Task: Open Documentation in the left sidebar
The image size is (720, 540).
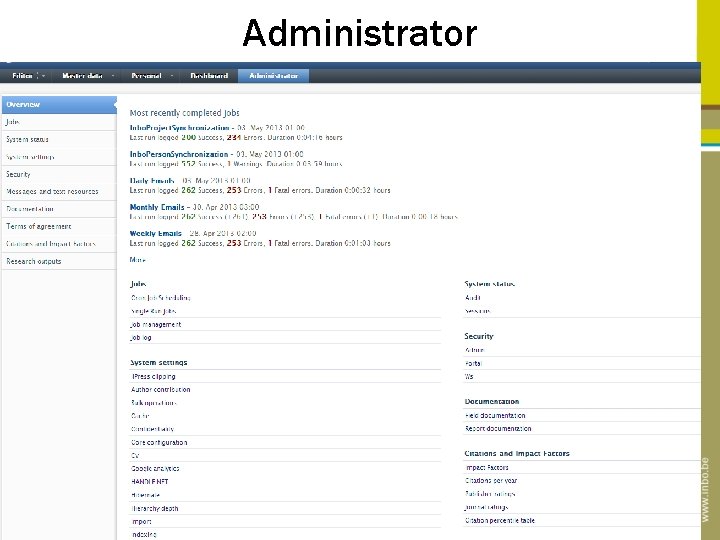Action: coord(59,209)
